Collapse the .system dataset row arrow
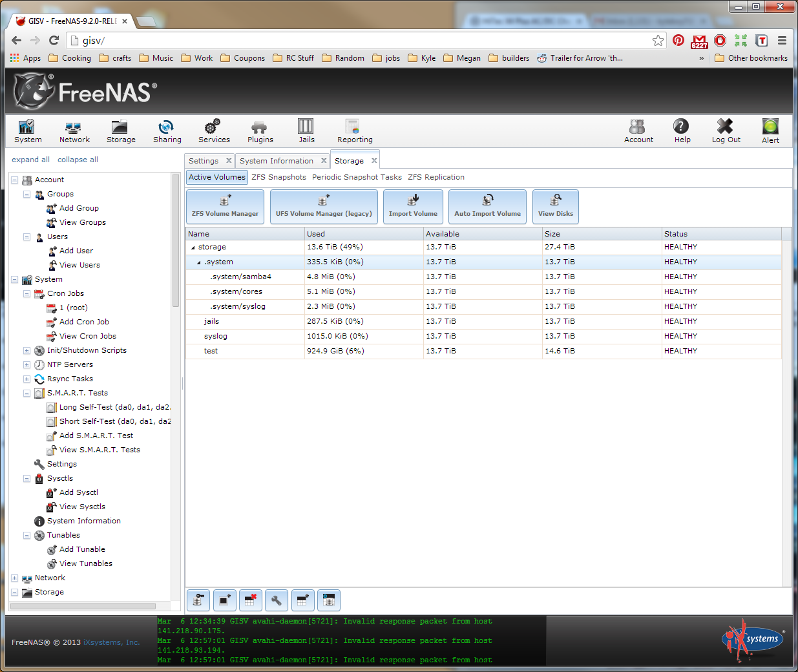Viewport: 798px width, 672px height. pos(198,262)
